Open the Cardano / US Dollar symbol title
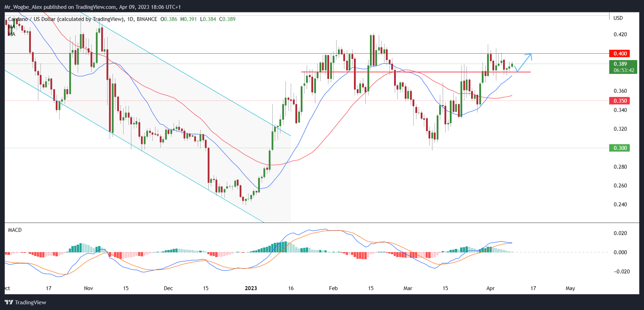 [66, 19]
